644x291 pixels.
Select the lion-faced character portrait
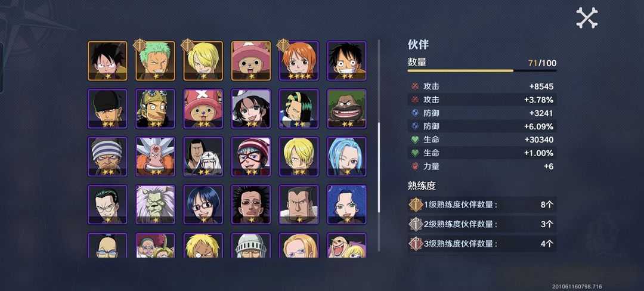pos(155,205)
